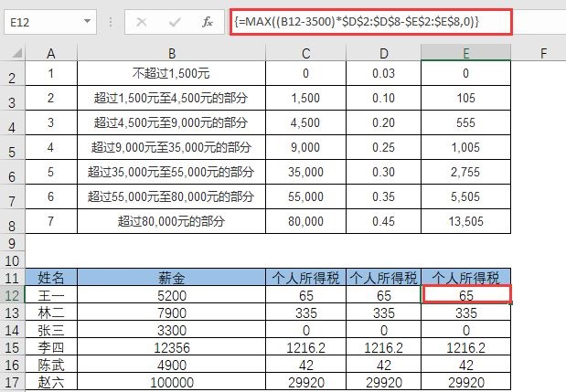Screen dimensions: 566x392
Task: Click cell 超过1,500元至4,500元的部分
Action: pos(172,98)
